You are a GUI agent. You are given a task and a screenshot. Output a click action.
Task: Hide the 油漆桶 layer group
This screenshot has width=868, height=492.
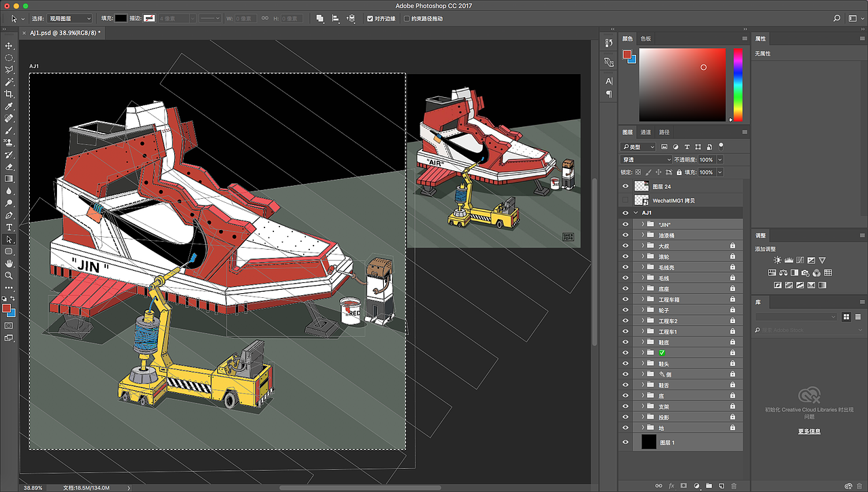pos(625,235)
